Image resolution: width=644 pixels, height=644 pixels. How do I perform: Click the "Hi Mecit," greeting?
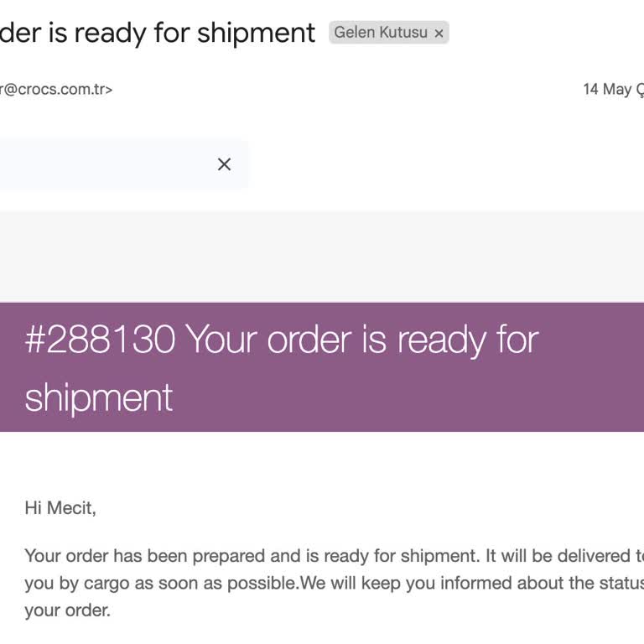click(x=60, y=508)
